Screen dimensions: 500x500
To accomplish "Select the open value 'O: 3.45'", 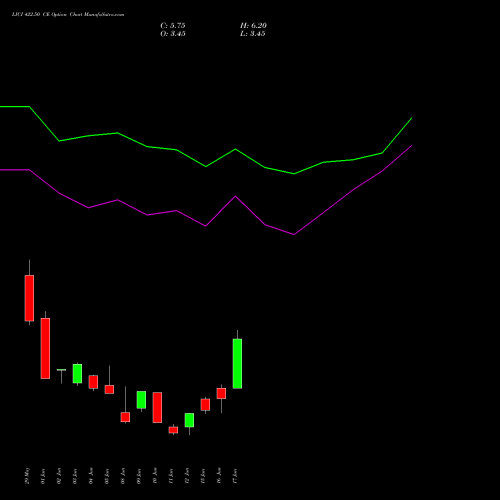I will point(173,34).
